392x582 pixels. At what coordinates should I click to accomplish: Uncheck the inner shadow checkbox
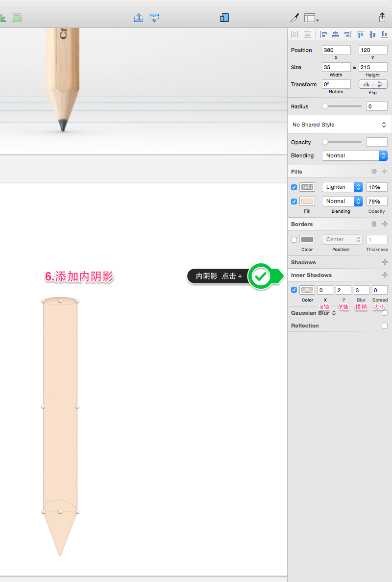294,290
